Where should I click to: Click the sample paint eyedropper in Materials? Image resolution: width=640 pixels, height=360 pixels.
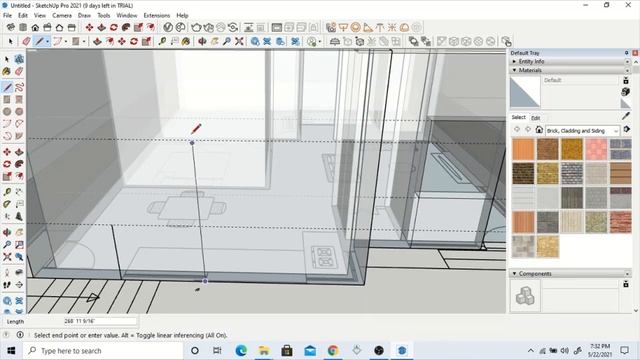pyautogui.click(x=626, y=116)
